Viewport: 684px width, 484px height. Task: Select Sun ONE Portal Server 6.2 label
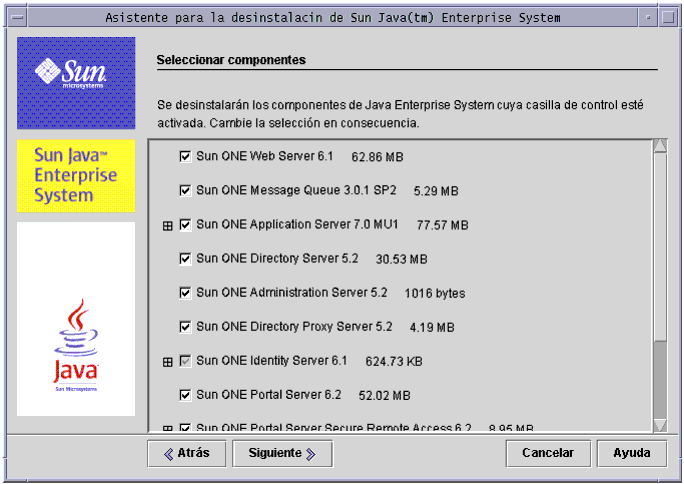268,395
